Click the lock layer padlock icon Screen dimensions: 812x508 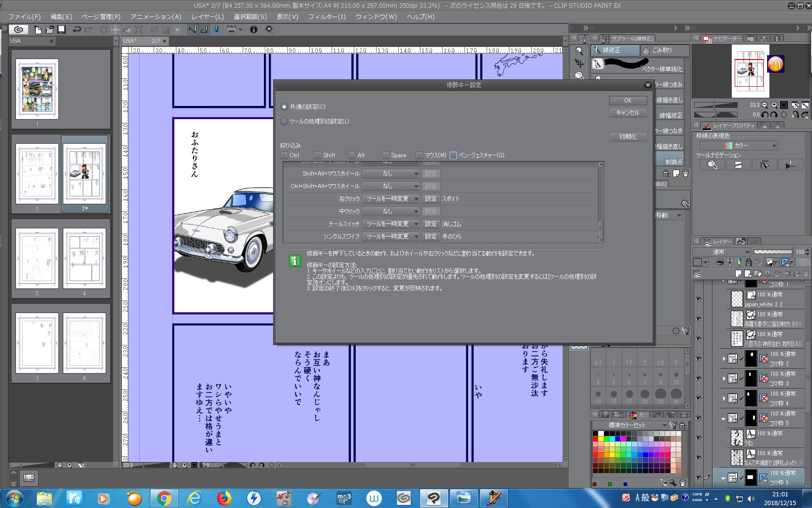click(748, 262)
